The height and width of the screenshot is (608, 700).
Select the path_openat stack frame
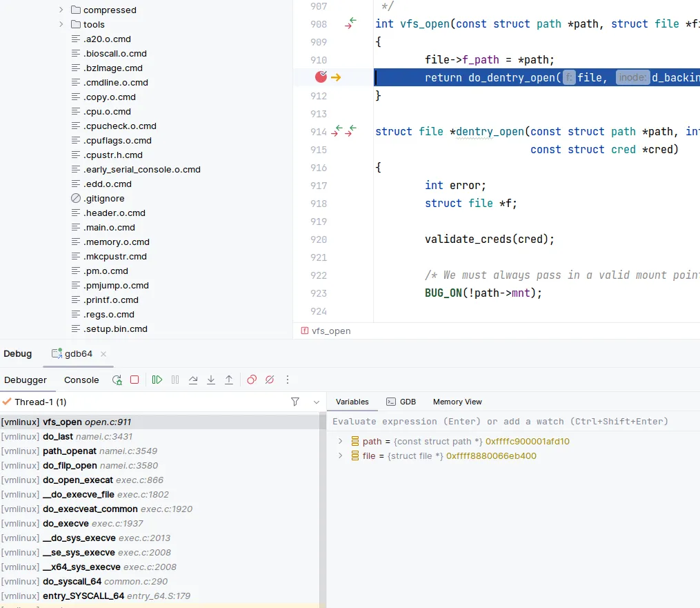coord(159,451)
